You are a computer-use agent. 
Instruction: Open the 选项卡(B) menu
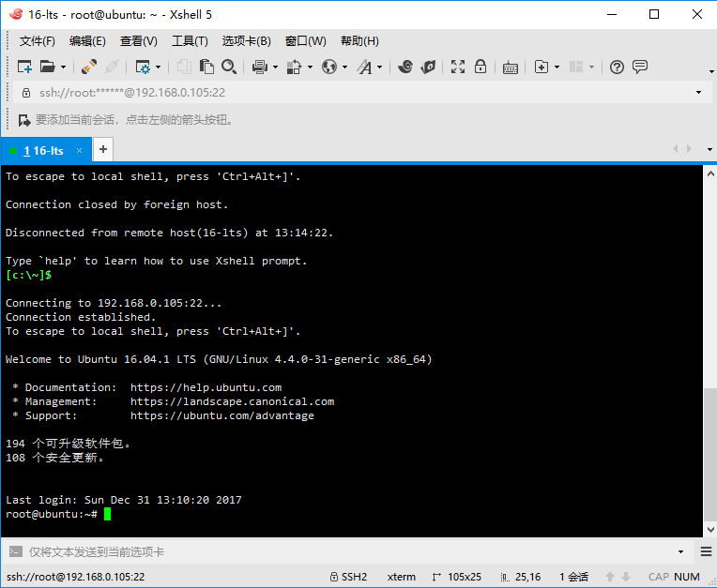pyautogui.click(x=247, y=41)
